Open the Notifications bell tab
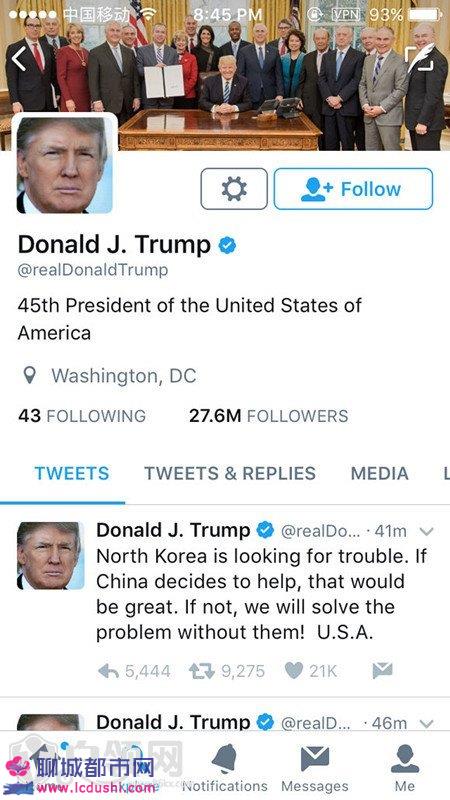Viewport: 450px width, 800px height. click(x=224, y=767)
